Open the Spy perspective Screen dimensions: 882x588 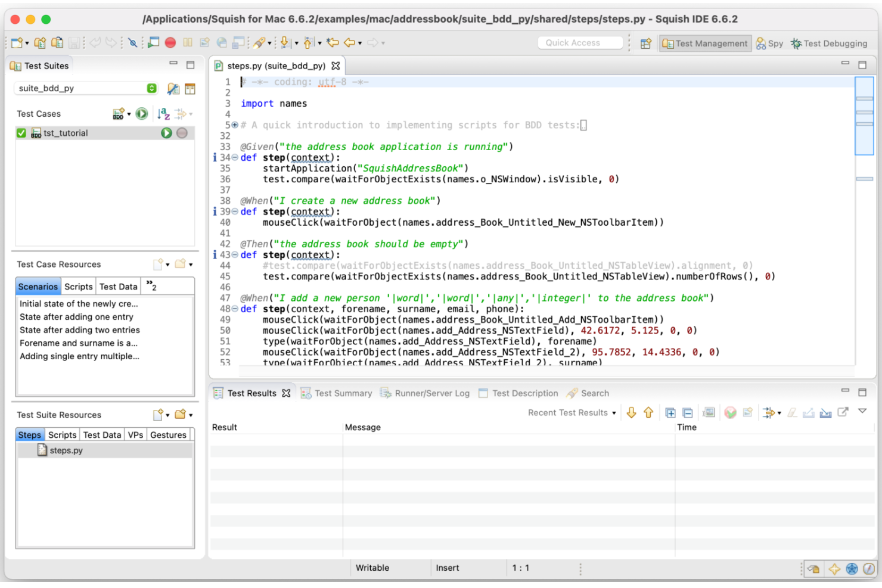769,43
